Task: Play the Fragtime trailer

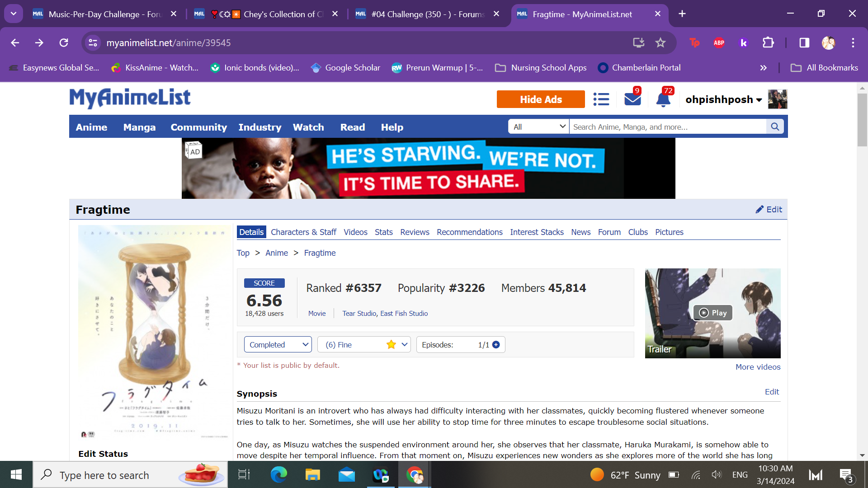Action: pyautogui.click(x=712, y=313)
